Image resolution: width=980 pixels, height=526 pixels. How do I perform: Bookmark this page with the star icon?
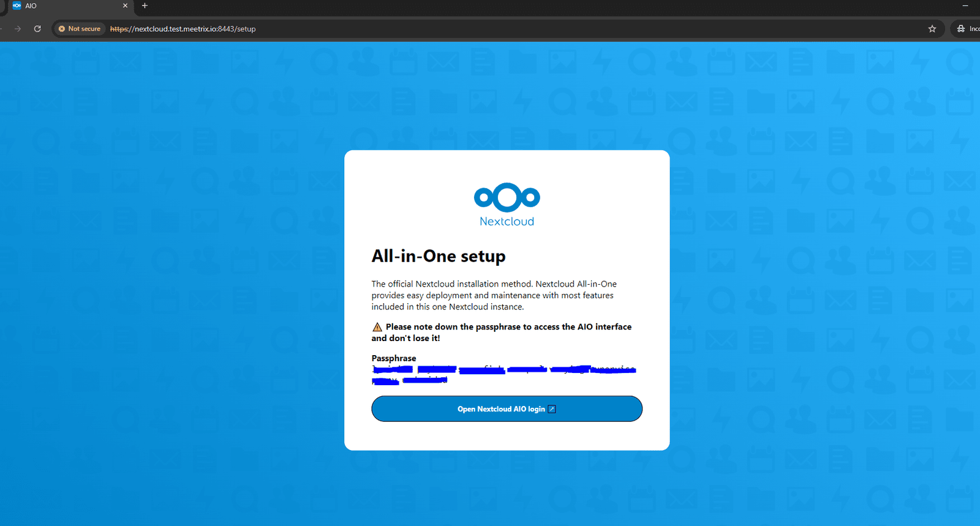point(932,29)
